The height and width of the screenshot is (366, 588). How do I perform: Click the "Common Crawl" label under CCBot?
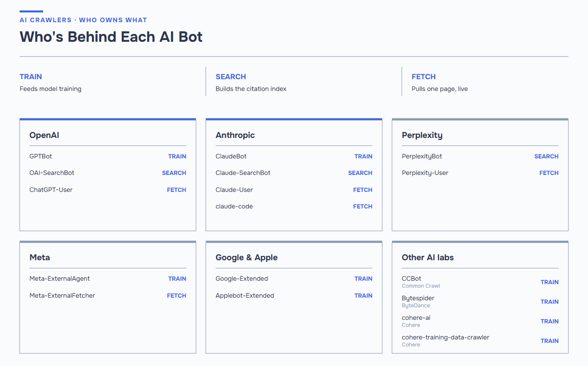[421, 286]
